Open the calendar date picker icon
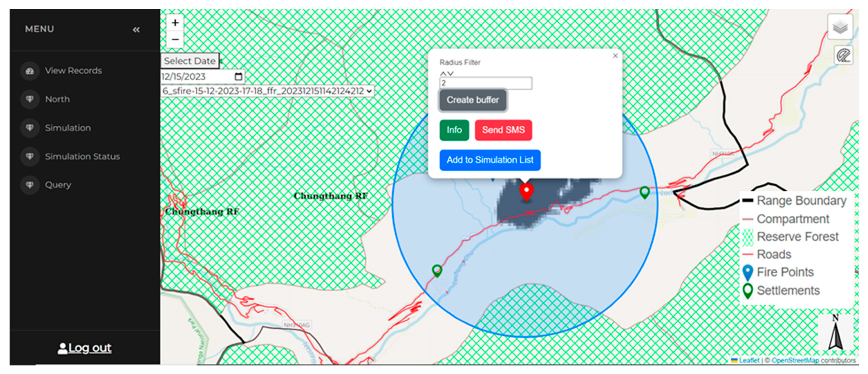868x374 pixels. [238, 77]
